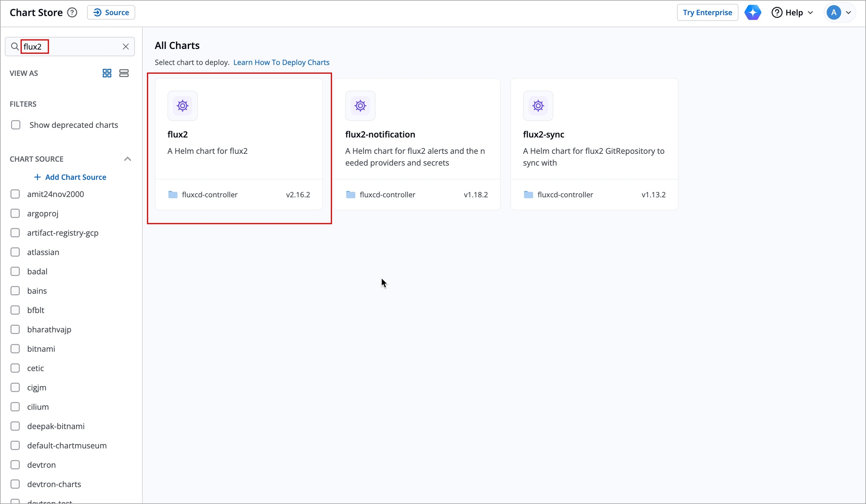This screenshot has height=504, width=866.
Task: Click the flux2-notification chart helm icon
Action: 360,106
